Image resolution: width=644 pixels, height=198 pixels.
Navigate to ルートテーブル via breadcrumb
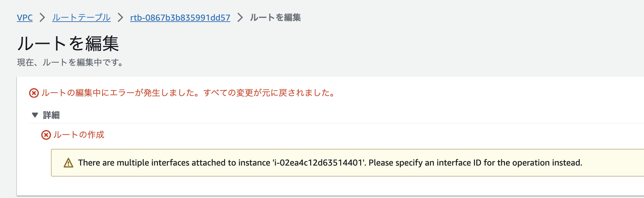coord(81,17)
